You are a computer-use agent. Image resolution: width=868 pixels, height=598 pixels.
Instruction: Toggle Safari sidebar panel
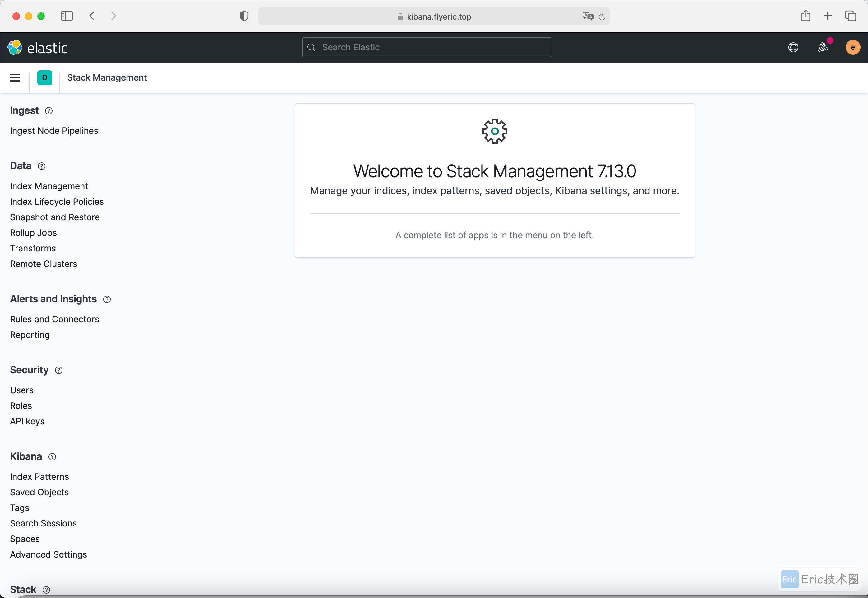(67, 16)
